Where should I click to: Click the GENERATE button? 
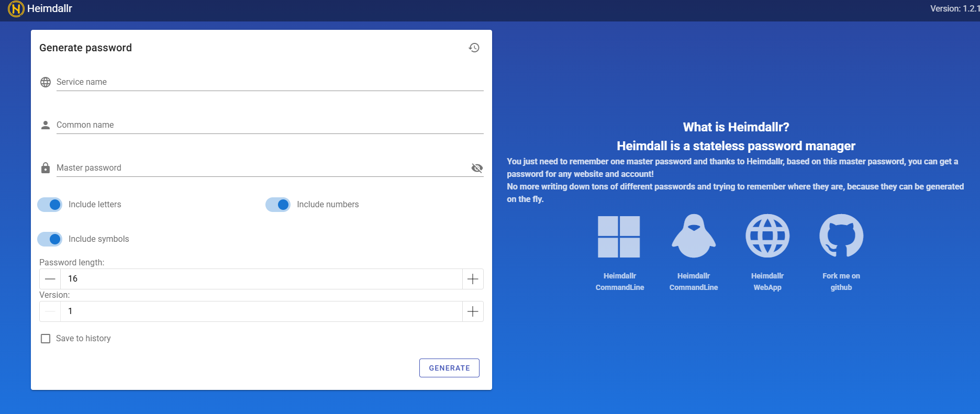pyautogui.click(x=449, y=368)
